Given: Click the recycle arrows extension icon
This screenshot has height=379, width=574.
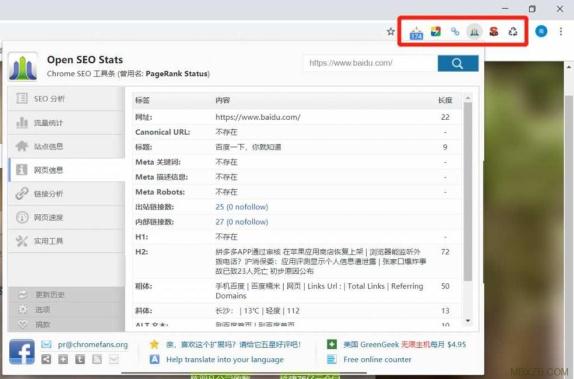Looking at the screenshot, I should click(x=513, y=32).
